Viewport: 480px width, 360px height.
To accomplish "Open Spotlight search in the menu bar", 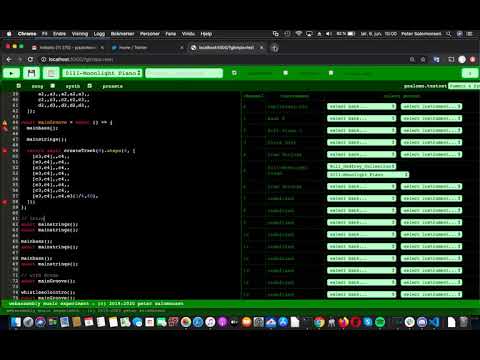I will point(449,34).
